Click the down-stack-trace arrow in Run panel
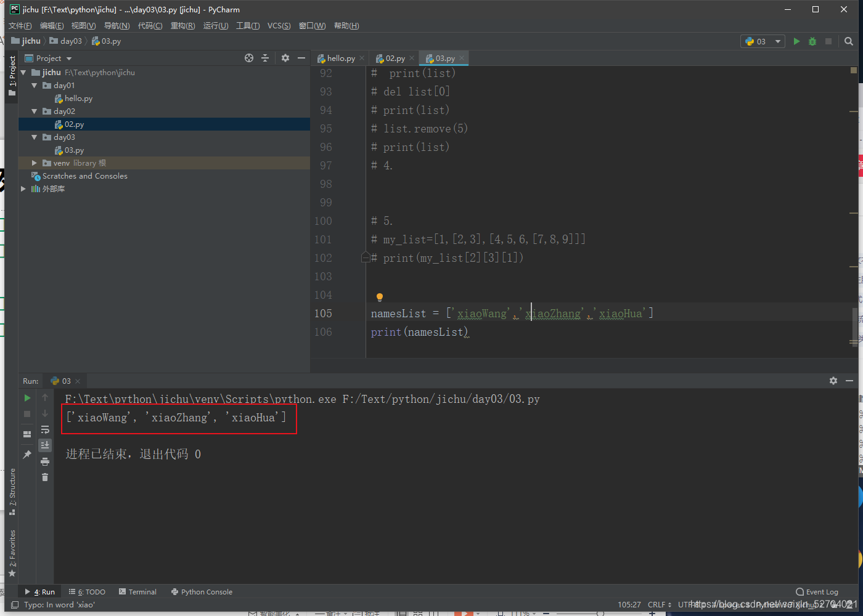The image size is (863, 616). (45, 414)
